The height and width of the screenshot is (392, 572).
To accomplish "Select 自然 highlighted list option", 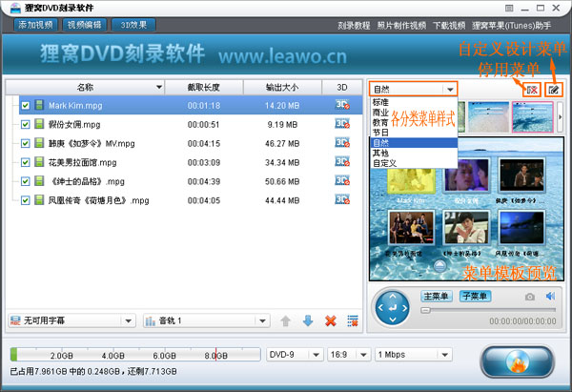I will point(414,143).
